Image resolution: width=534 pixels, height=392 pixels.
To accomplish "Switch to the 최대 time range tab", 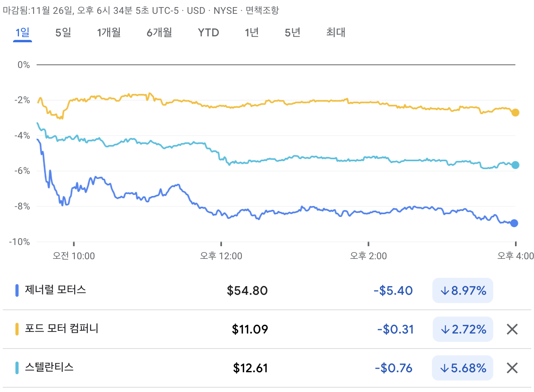I will click(336, 32).
